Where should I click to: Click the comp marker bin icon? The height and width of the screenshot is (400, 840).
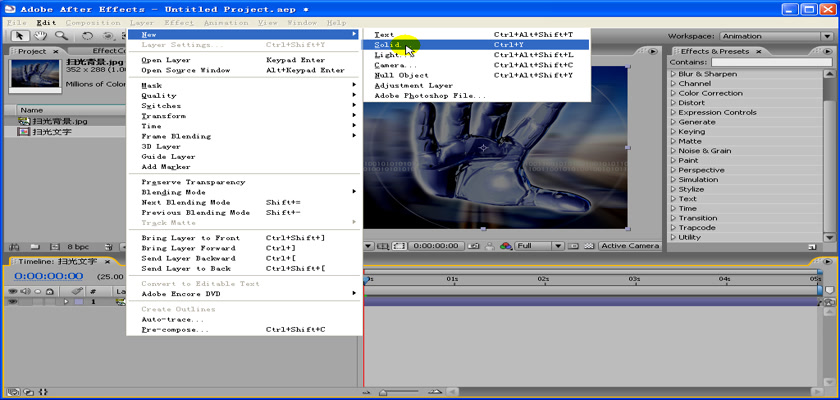(x=830, y=290)
